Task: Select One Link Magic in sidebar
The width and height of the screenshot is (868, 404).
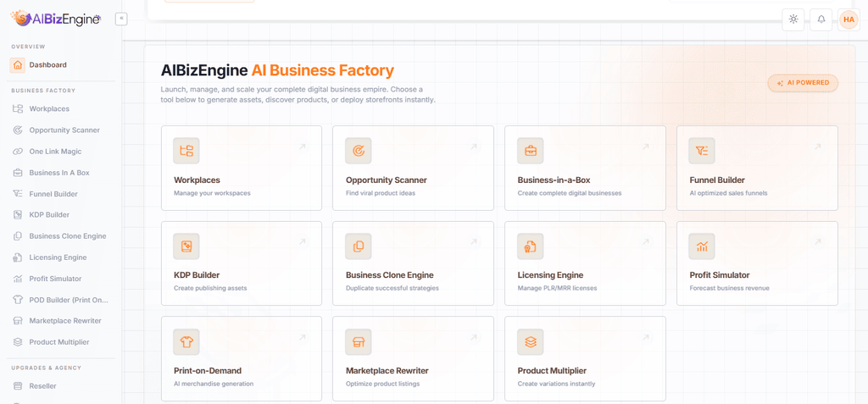Action: [x=55, y=151]
